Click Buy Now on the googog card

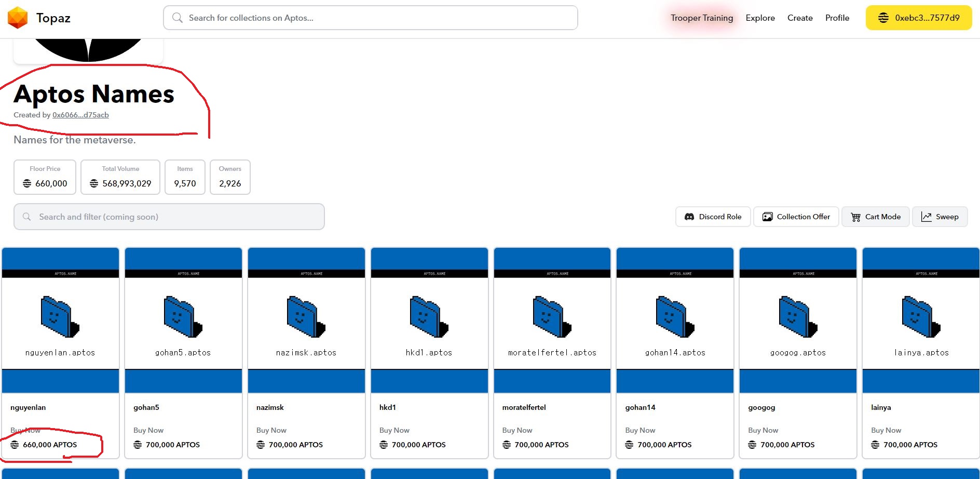click(763, 430)
